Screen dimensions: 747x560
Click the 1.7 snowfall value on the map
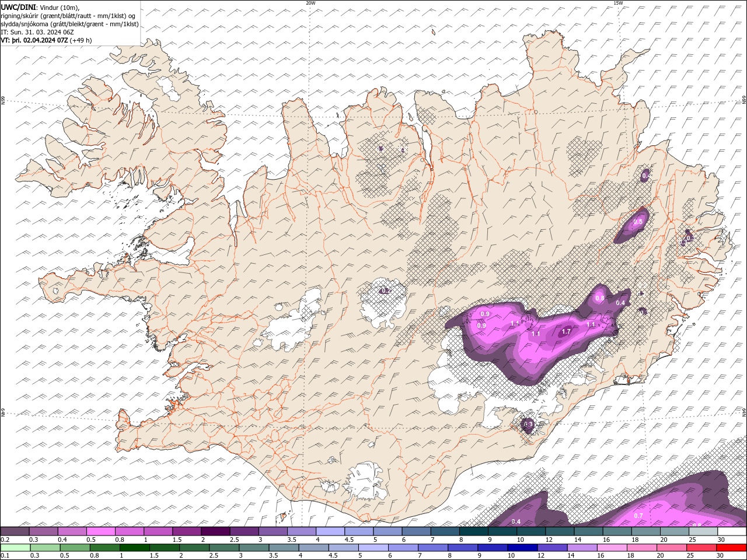[566, 331]
